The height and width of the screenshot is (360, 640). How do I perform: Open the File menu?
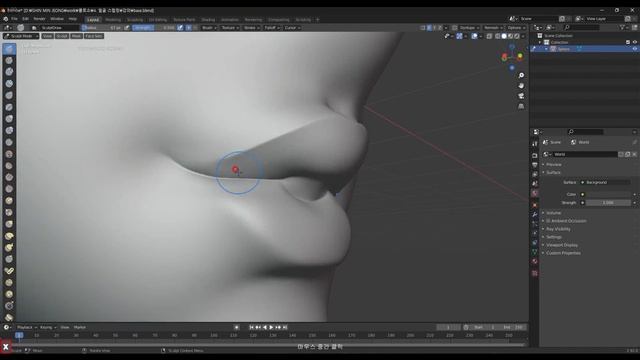click(14, 19)
